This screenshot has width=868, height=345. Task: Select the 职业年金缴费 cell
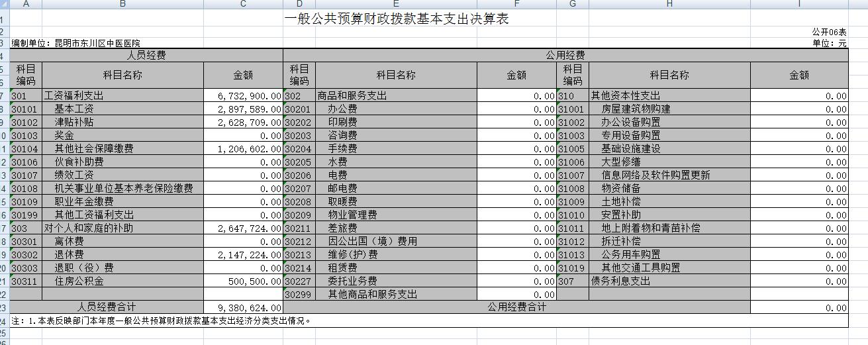coord(122,201)
